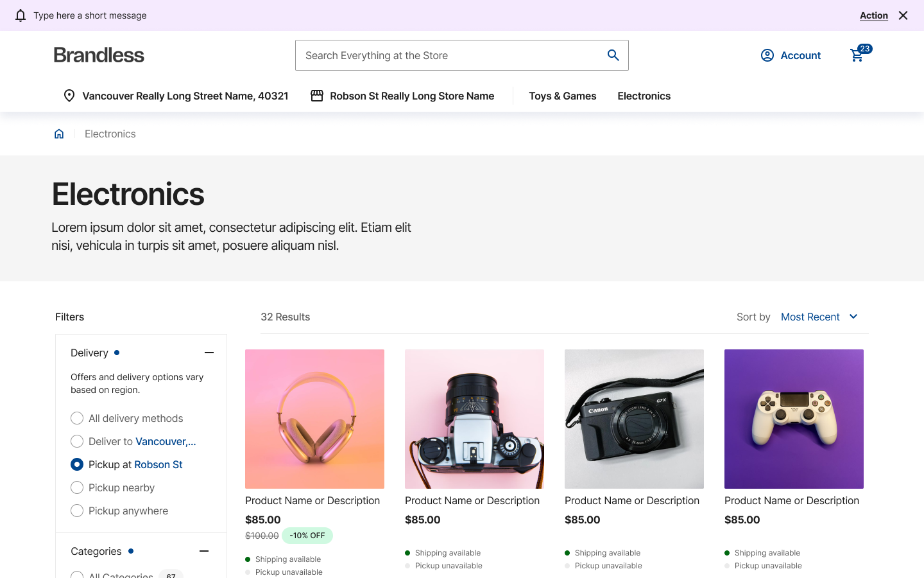Click the film camera product name

[472, 500]
